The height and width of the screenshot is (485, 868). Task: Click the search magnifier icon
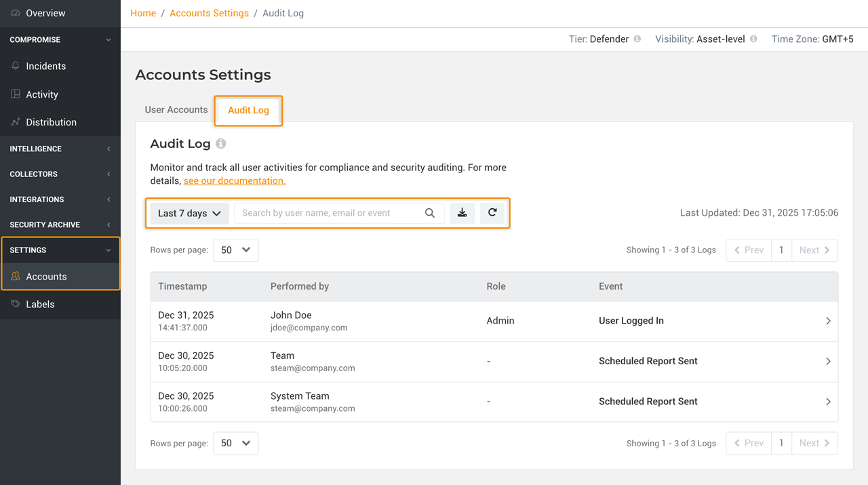pos(430,213)
